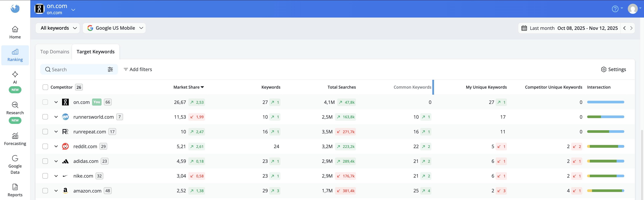
Task: Click the amazon.com count badge 48
Action: (108, 190)
